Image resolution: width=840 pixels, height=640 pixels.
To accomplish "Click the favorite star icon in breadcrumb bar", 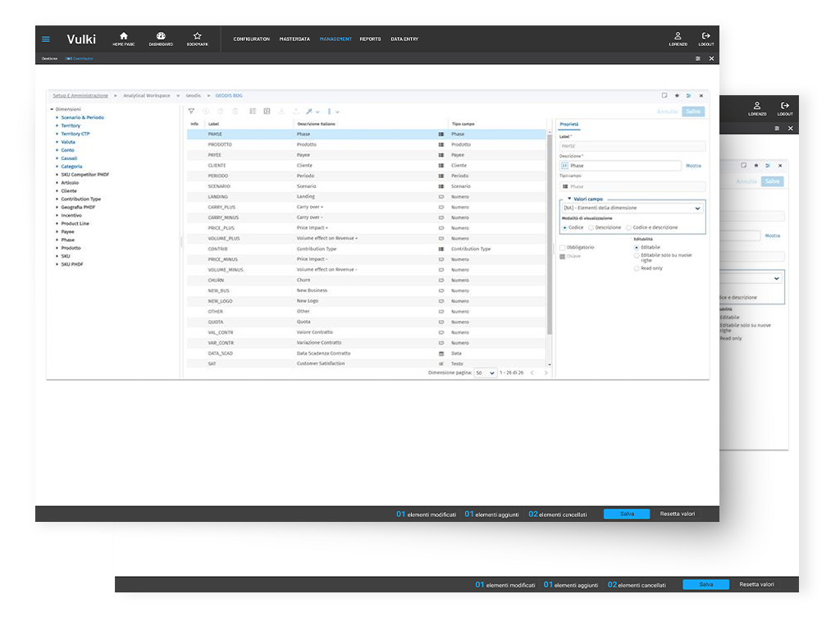I will point(677,96).
